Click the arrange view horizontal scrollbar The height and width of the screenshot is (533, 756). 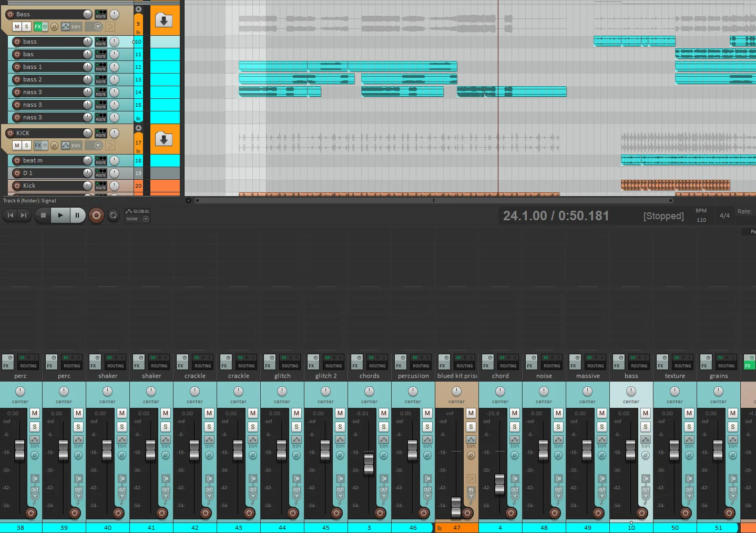pos(434,200)
